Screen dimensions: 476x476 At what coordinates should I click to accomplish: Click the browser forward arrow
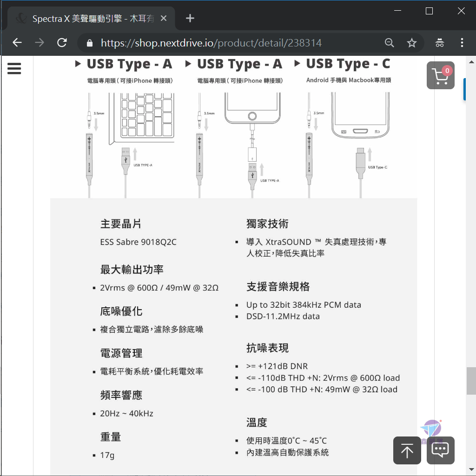click(40, 42)
